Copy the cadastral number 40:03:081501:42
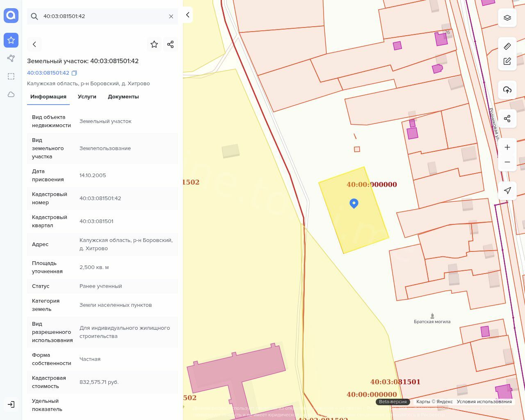The width and height of the screenshot is (525, 420). pyautogui.click(x=74, y=73)
